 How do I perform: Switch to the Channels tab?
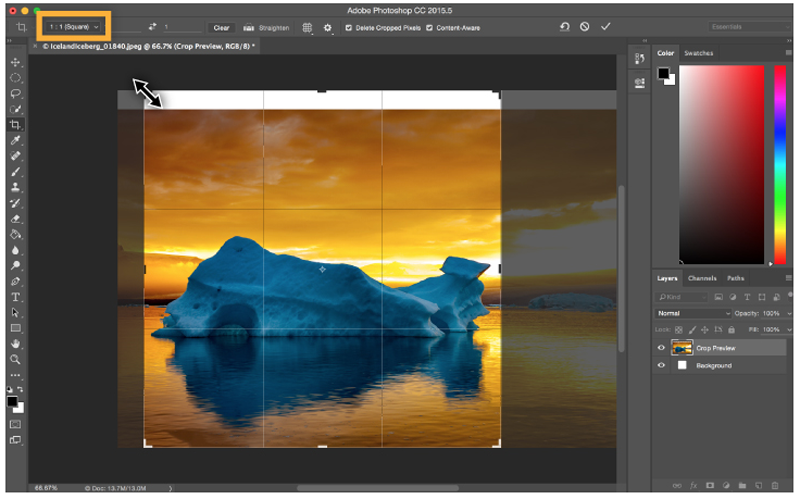703,278
